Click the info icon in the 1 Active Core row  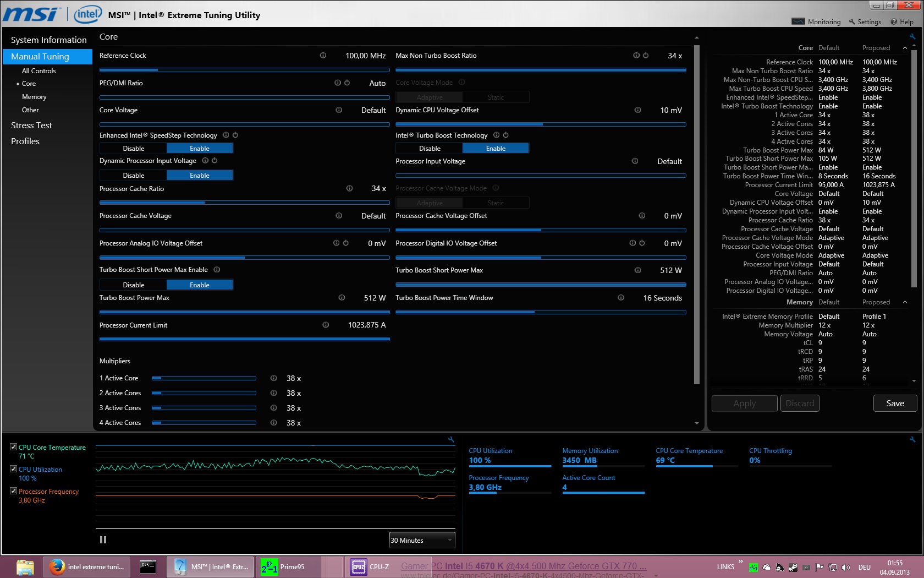pyautogui.click(x=273, y=378)
